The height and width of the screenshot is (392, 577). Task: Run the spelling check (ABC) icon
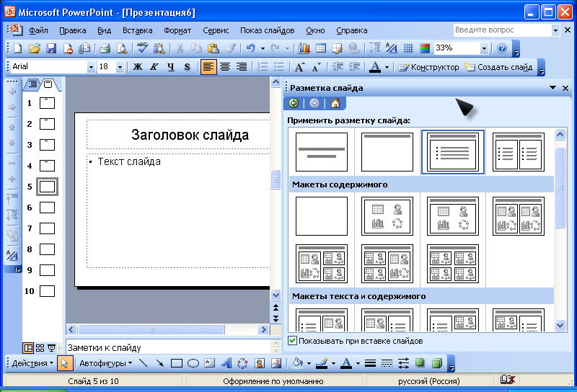[x=142, y=48]
